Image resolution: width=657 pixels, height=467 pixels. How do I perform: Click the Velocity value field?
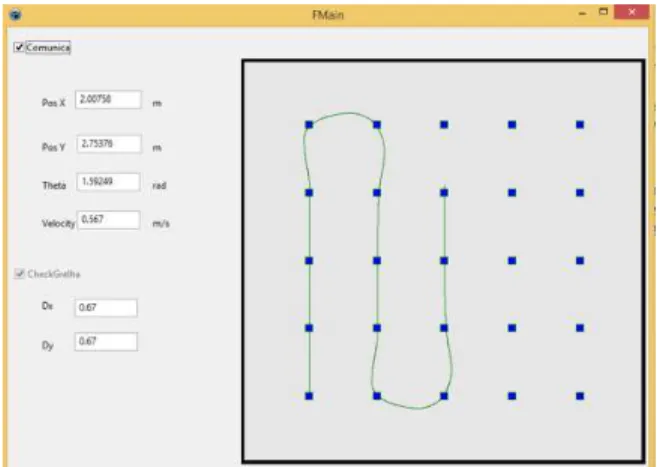coord(109,220)
